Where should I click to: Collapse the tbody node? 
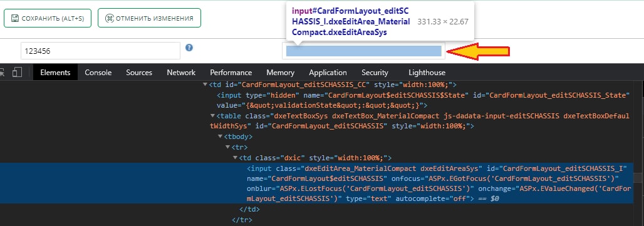click(x=220, y=136)
